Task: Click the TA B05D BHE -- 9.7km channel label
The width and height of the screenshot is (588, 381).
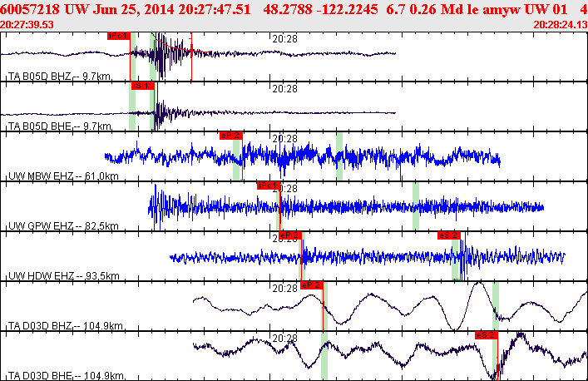Action: coord(60,126)
